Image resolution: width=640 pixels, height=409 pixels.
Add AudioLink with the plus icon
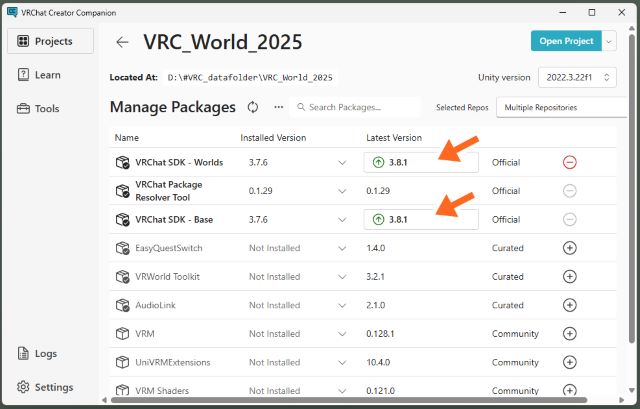569,305
